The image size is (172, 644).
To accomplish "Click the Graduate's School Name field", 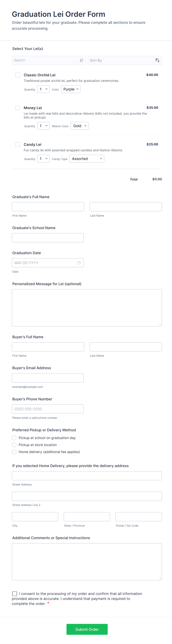I will pos(48,238).
